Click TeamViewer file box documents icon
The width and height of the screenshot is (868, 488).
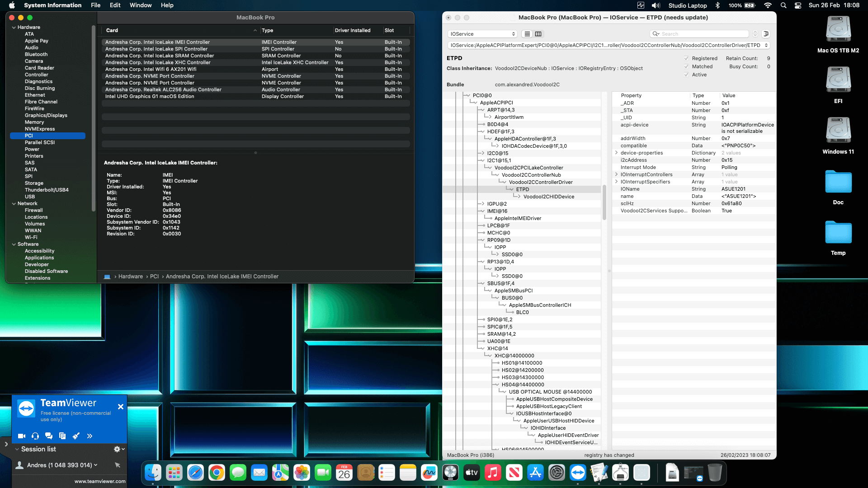pos(62,436)
